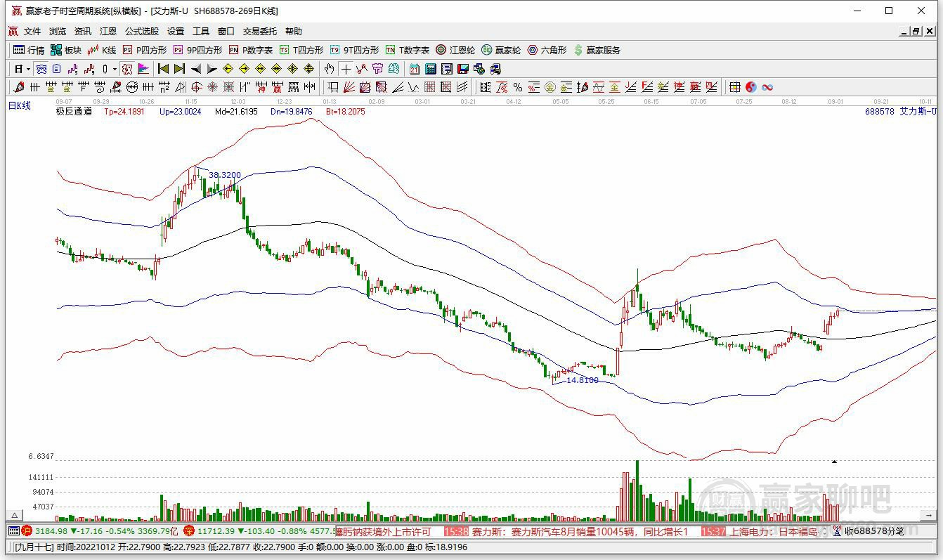Click the 14.8100 low price label
This screenshot has height=560, width=943.
click(583, 380)
